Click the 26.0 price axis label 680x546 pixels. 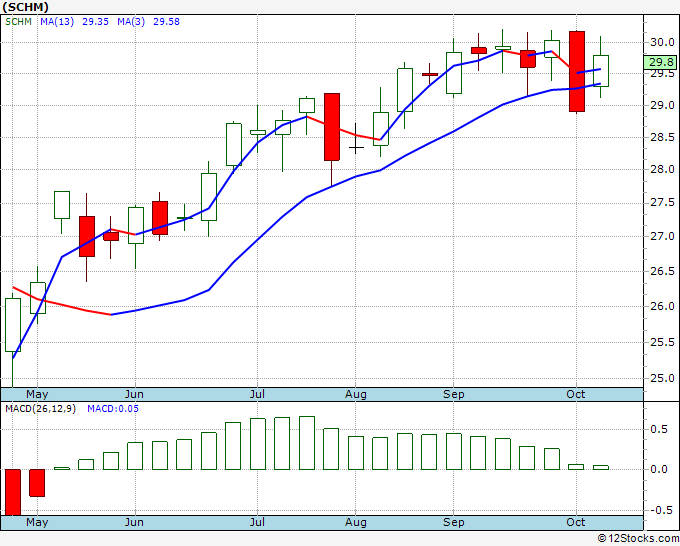point(662,306)
